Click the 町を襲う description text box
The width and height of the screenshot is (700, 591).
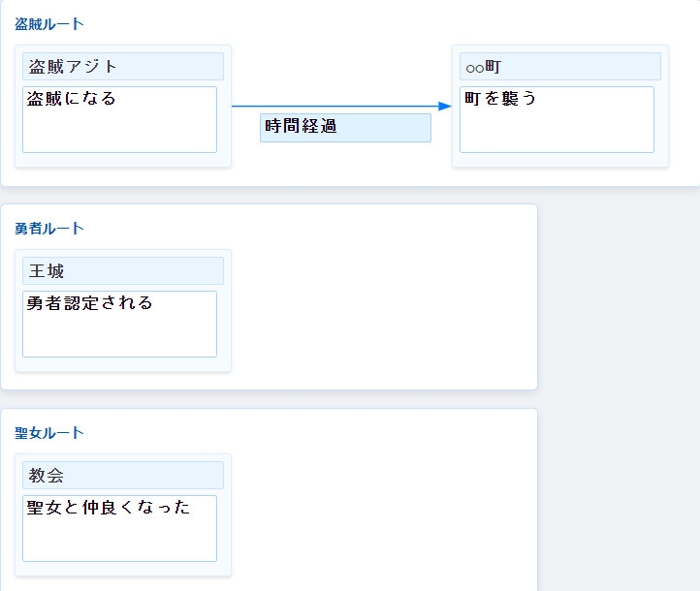(x=557, y=119)
